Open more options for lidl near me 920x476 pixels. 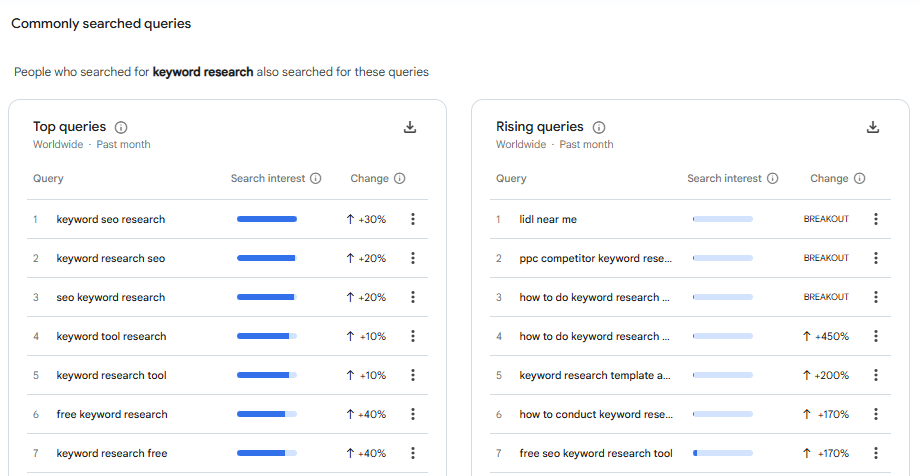876,219
